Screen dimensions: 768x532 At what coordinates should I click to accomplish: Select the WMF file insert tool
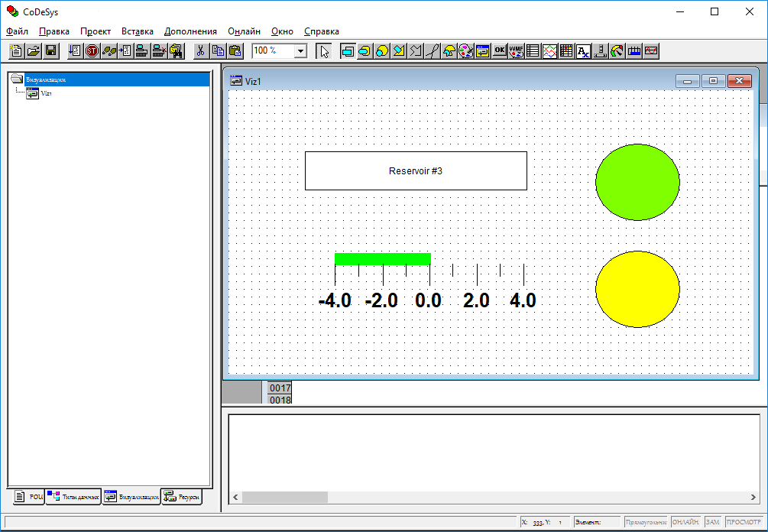coord(517,51)
